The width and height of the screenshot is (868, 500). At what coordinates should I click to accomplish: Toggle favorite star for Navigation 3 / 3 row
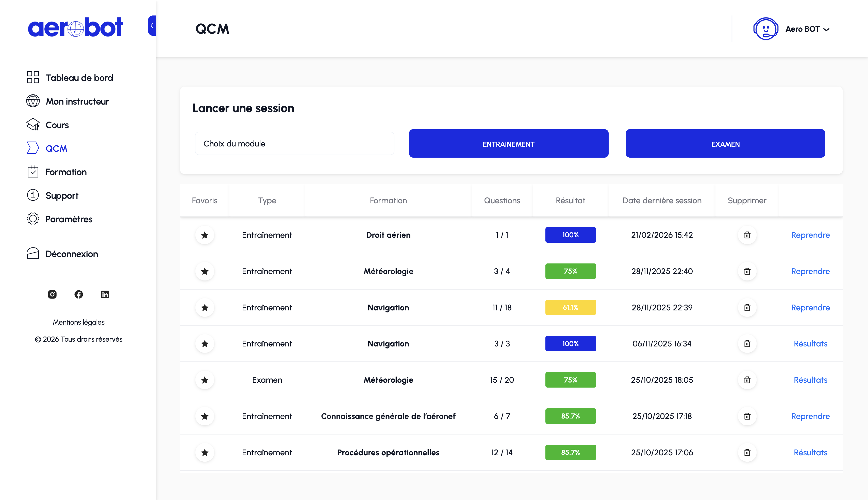(x=205, y=344)
